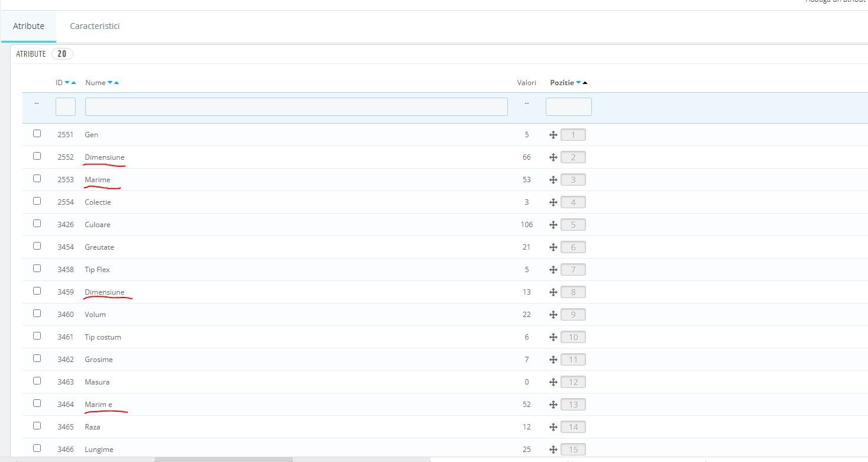Tick the Raza attribute checkbox
The height and width of the screenshot is (462, 868).
37,426
